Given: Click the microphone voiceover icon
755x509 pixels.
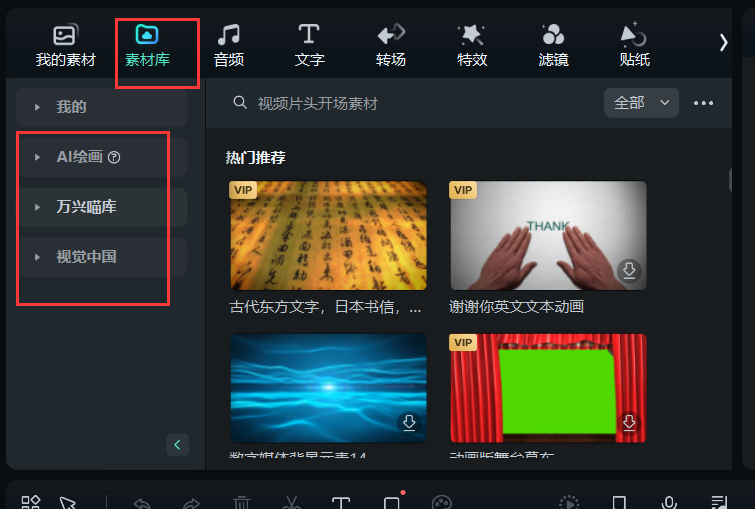Looking at the screenshot, I should click(x=669, y=502).
